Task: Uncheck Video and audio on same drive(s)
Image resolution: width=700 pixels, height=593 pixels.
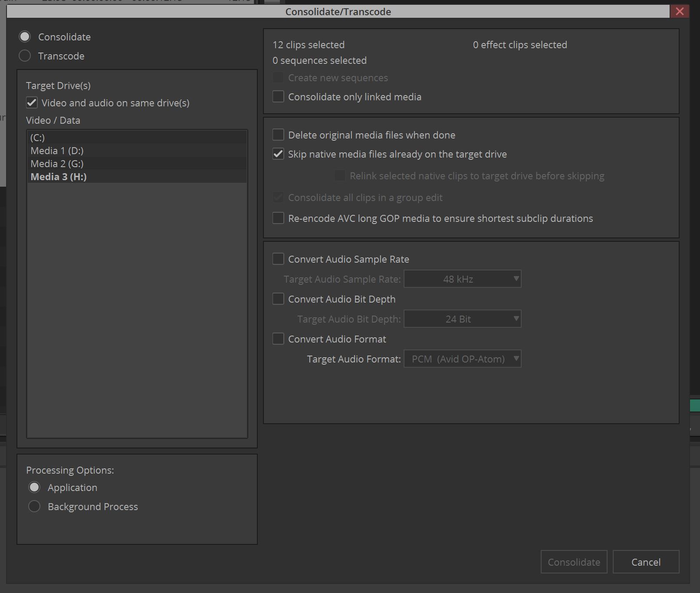Action: [32, 103]
